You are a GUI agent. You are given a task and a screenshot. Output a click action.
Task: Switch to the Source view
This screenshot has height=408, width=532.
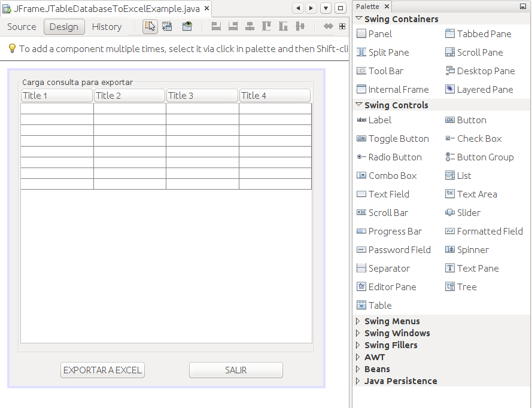coord(21,26)
